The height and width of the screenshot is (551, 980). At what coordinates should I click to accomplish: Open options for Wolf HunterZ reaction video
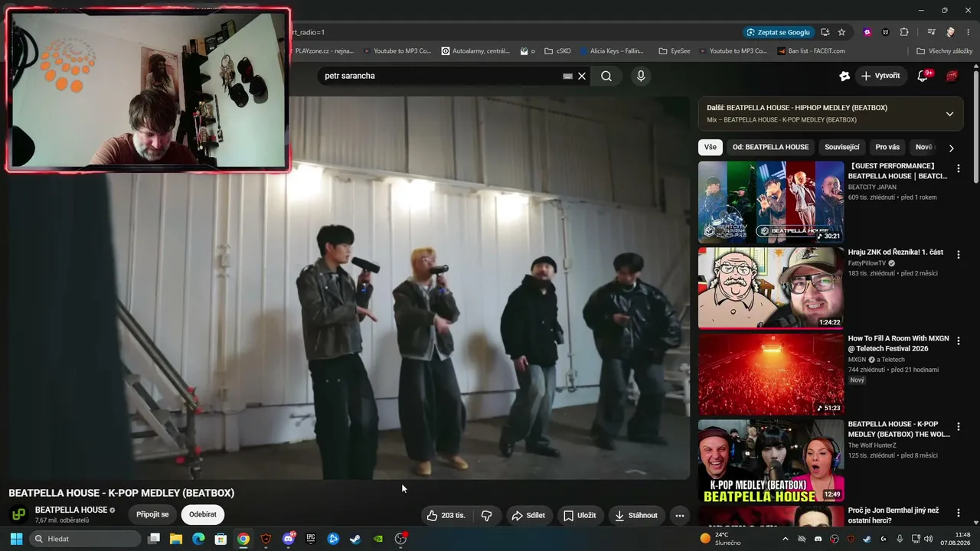[958, 426]
